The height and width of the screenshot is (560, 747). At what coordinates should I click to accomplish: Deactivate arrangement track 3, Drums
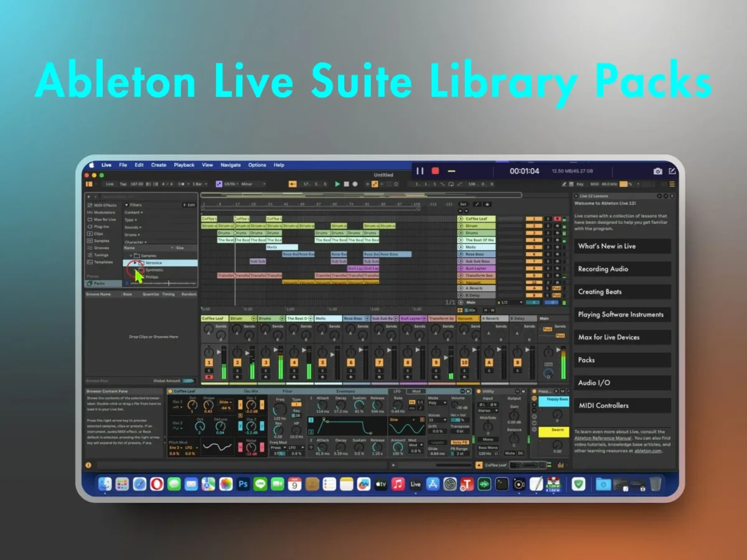tap(534, 233)
